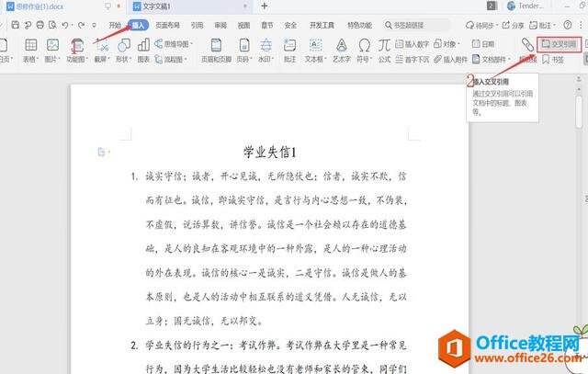Open the 页面布局 tab
588x374 pixels.
(167, 25)
